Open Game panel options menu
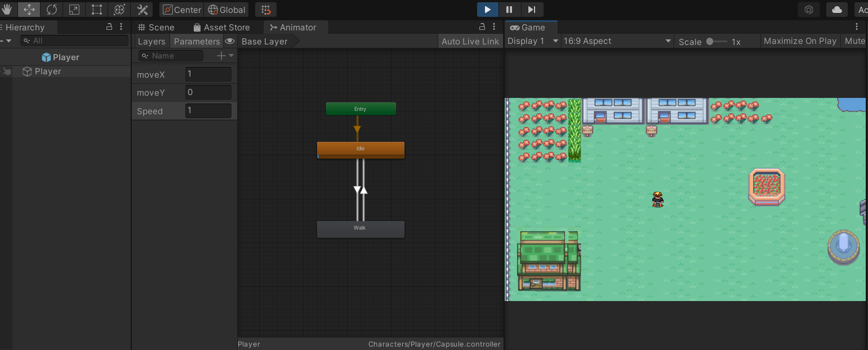The width and height of the screenshot is (868, 350). (x=857, y=26)
